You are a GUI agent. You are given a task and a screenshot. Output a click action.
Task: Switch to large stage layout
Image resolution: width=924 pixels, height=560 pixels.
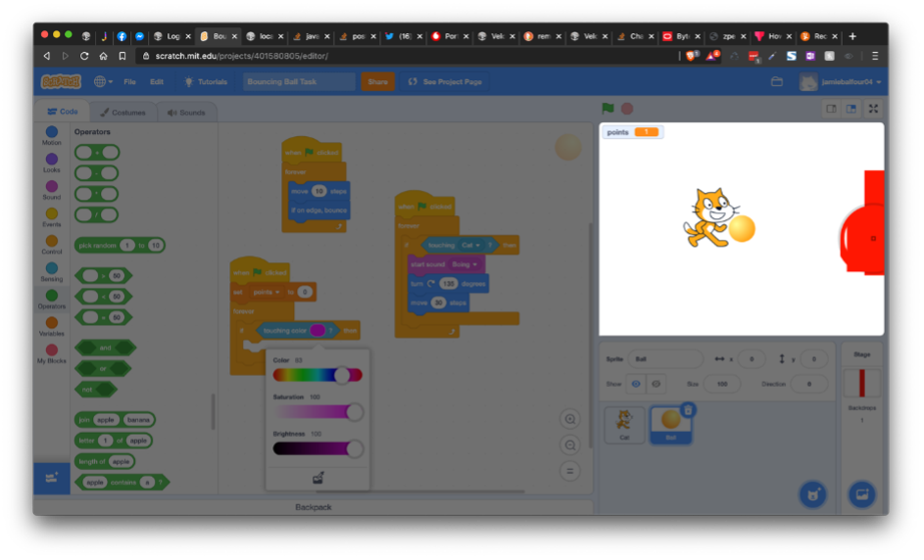click(851, 109)
